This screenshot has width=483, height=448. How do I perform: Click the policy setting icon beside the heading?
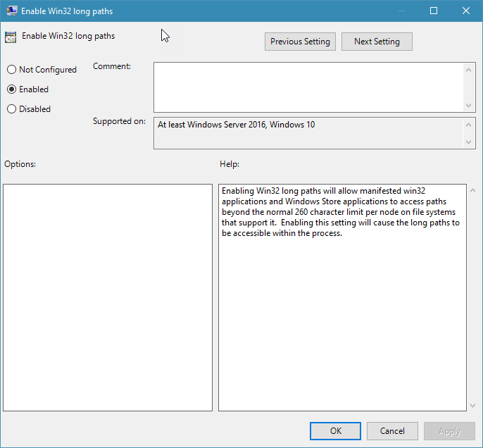tap(11, 37)
